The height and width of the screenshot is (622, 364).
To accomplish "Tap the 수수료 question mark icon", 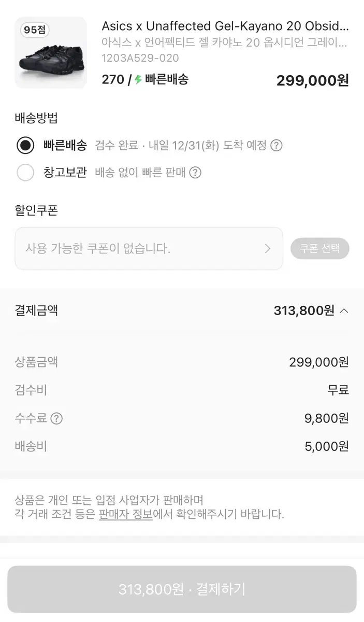I will (x=56, y=418).
